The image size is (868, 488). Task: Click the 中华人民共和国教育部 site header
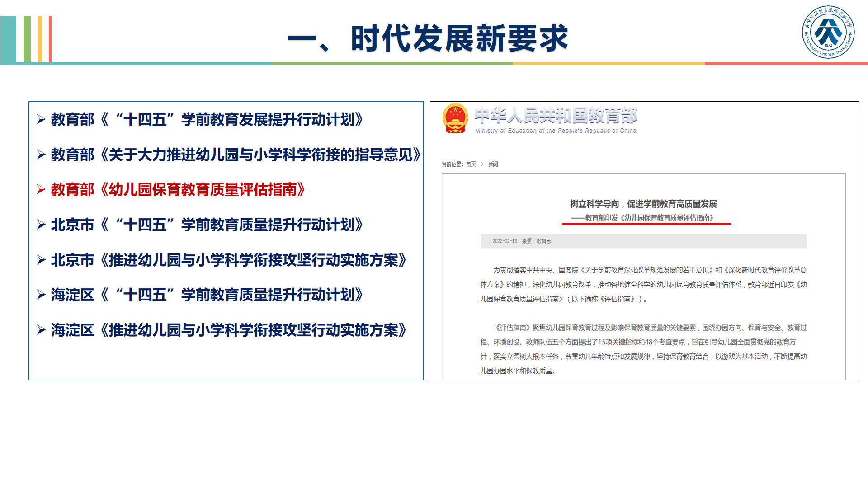coord(556,116)
